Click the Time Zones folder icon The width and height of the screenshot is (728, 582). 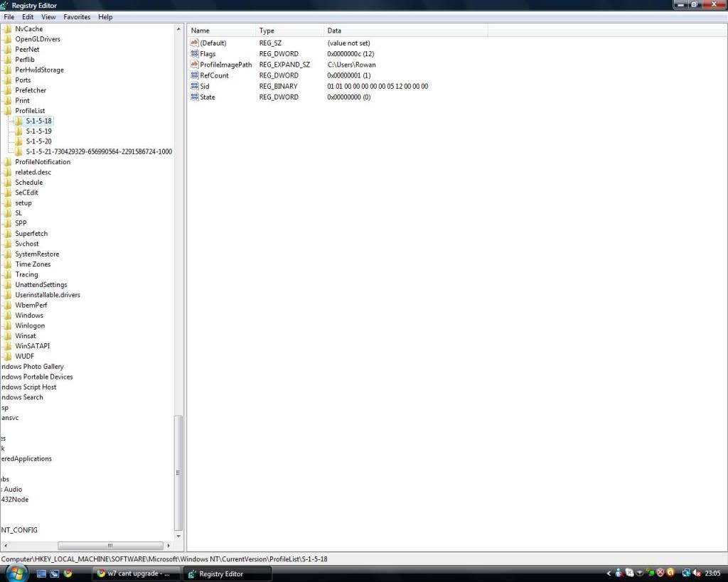click(7, 264)
